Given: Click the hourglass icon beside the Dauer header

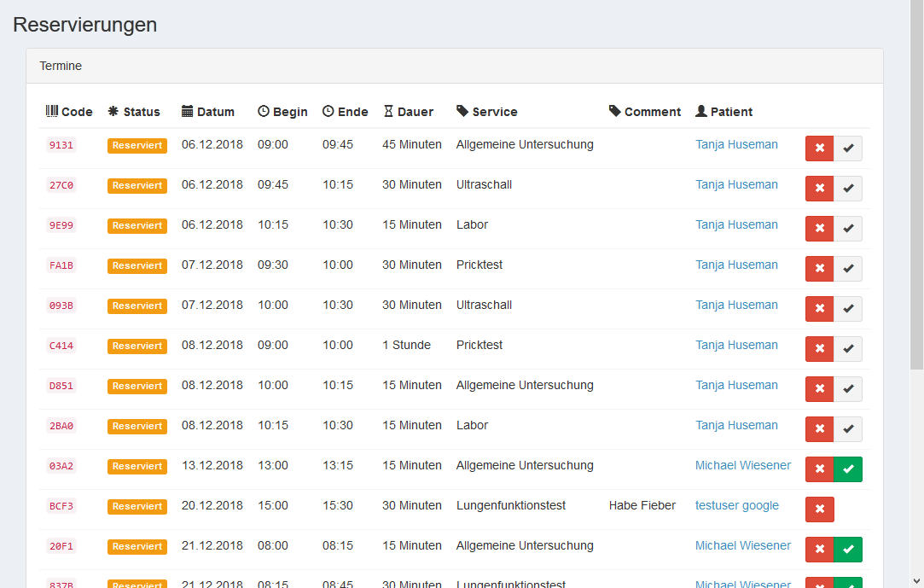Looking at the screenshot, I should pyautogui.click(x=388, y=111).
